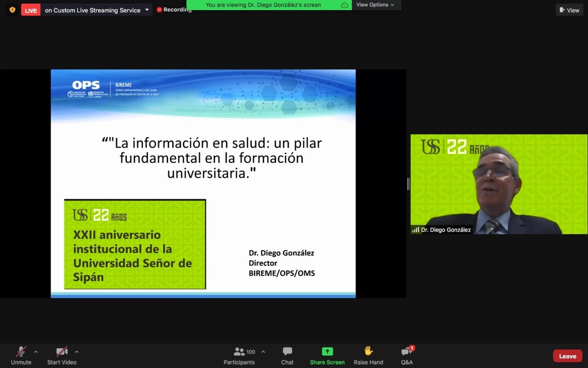Open the Participants panel icon
The height and width of the screenshot is (368, 588).
tap(239, 351)
